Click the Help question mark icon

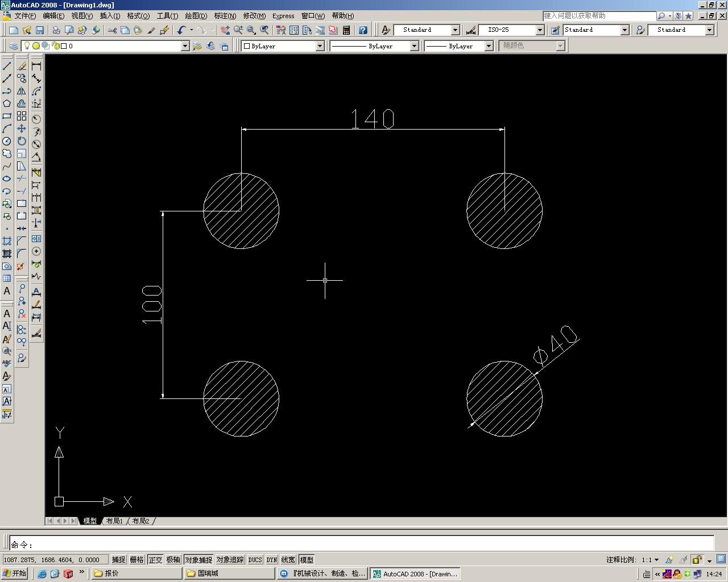click(x=362, y=30)
